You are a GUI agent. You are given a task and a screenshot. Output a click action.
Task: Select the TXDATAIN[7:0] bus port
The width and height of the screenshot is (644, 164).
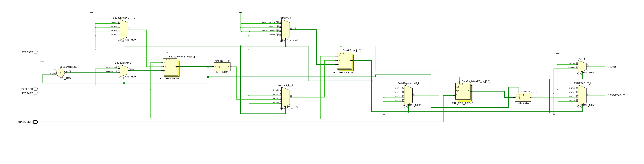pyautogui.click(x=36, y=122)
